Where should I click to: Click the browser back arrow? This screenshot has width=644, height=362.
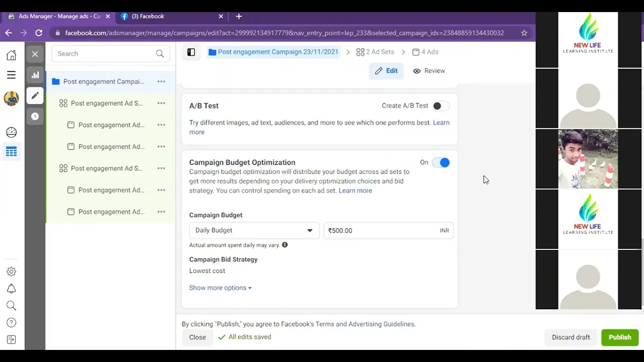pos(9,33)
